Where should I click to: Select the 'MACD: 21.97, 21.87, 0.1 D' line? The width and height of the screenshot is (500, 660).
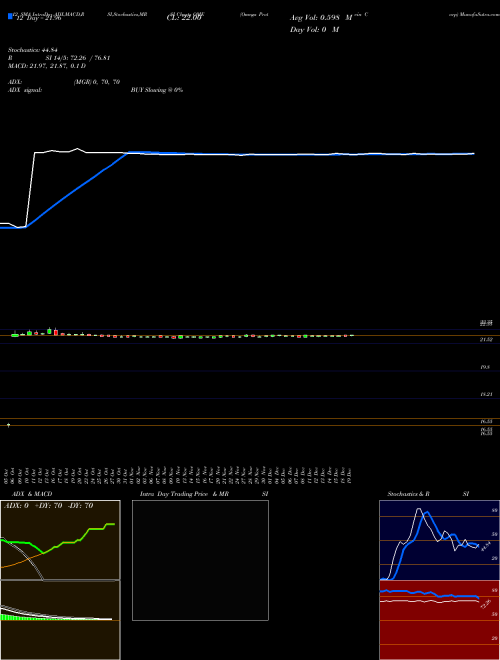[x=47, y=66]
